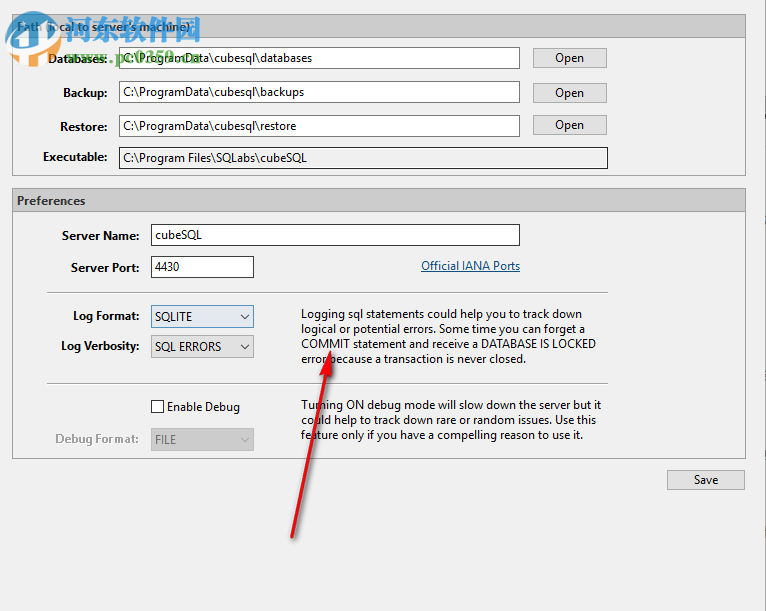Select the Server Name label
Image resolution: width=766 pixels, height=611 pixels.
coord(101,236)
